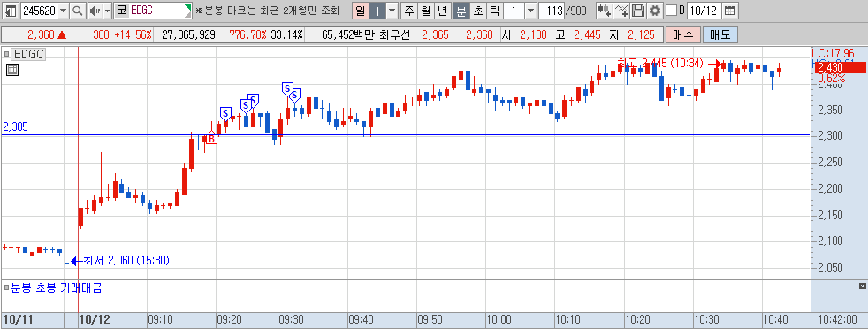Click the 매도 sell button
868x329 pixels.
click(x=720, y=34)
